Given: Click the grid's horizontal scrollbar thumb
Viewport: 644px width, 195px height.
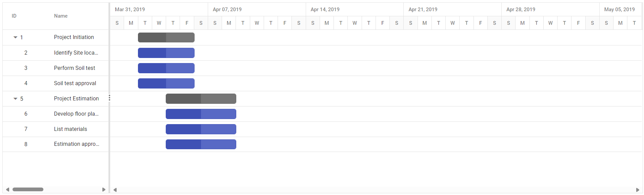Looking at the screenshot, I should [28, 190].
